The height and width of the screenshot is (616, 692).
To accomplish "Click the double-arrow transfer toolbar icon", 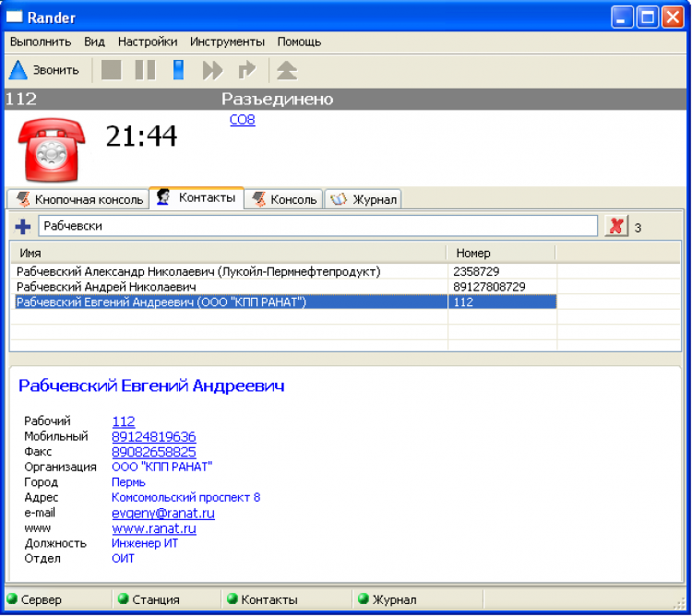I will point(212,70).
